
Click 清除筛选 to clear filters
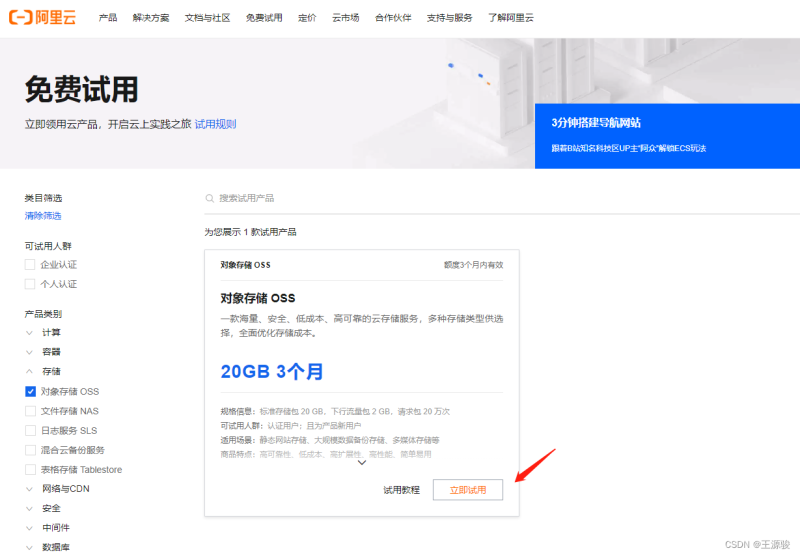43,216
